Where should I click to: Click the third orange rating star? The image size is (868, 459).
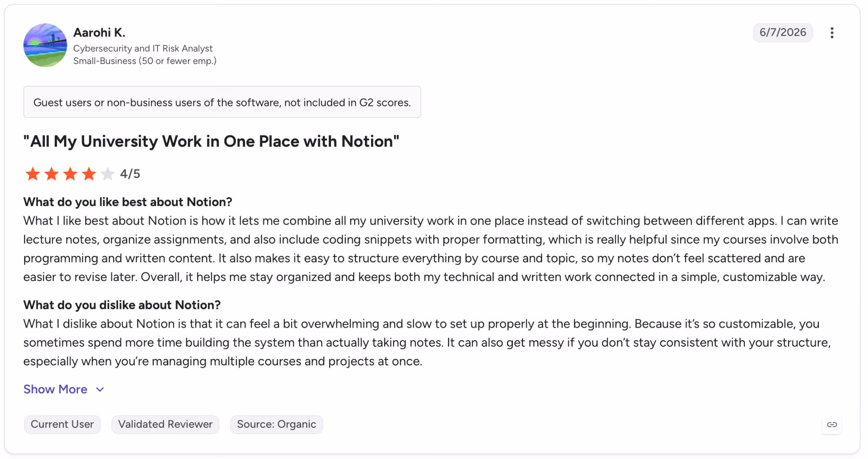pyautogui.click(x=70, y=174)
